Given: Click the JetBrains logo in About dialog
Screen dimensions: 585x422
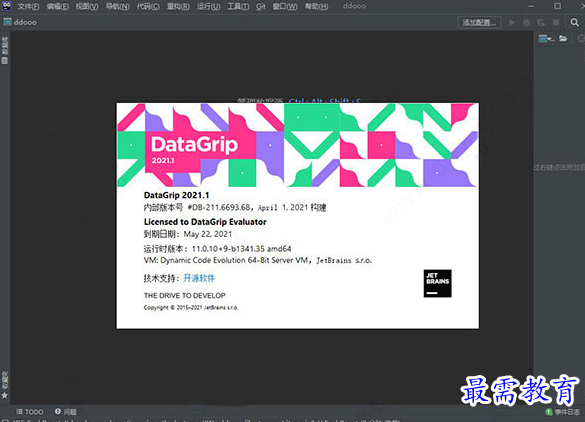Looking at the screenshot, I should [437, 283].
